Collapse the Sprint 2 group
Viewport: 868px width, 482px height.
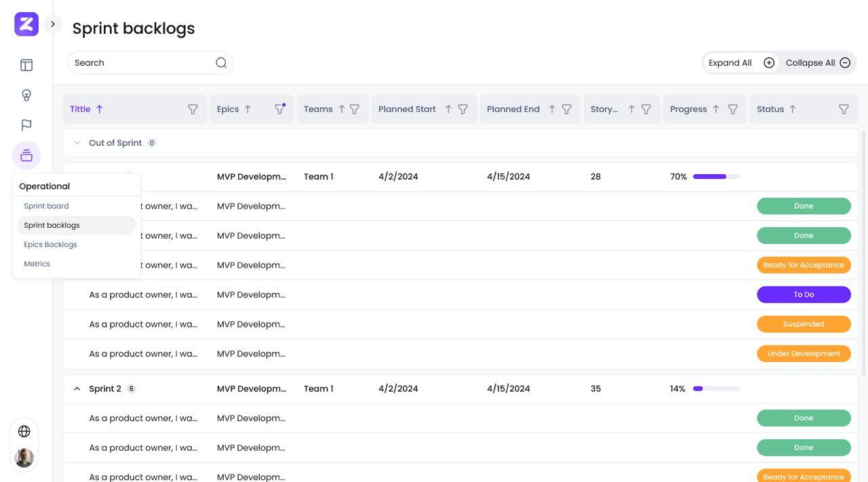pyautogui.click(x=77, y=388)
